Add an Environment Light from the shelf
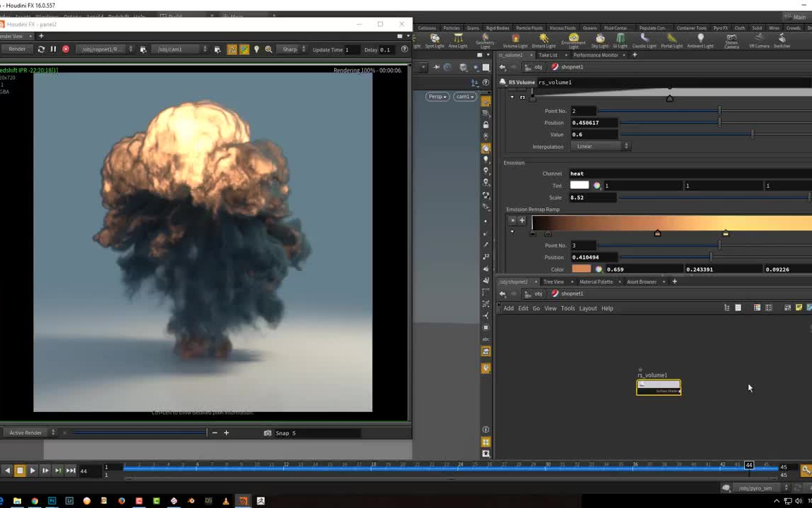Viewport: 812px width, 508px height. pyautogui.click(x=573, y=41)
